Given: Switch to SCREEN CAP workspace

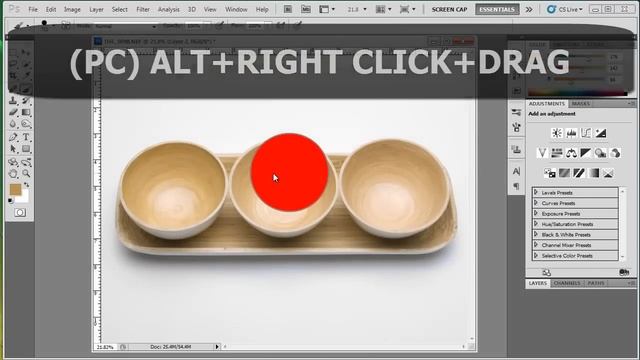Looking at the screenshot, I should click(449, 9).
